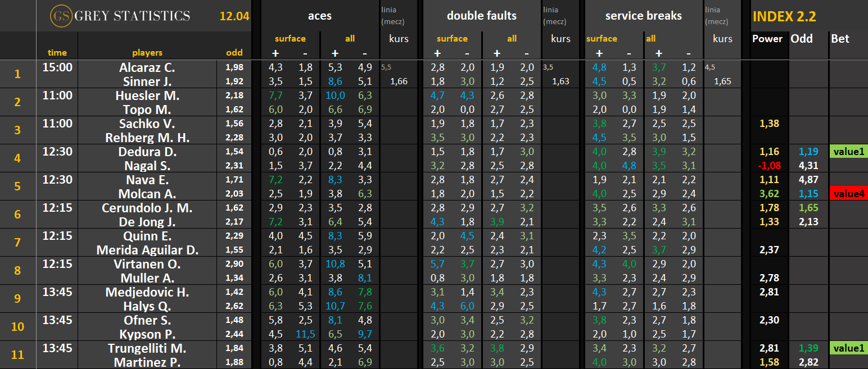This screenshot has height=369, width=868.
Task: Click the double faults section header
Action: tap(481, 16)
